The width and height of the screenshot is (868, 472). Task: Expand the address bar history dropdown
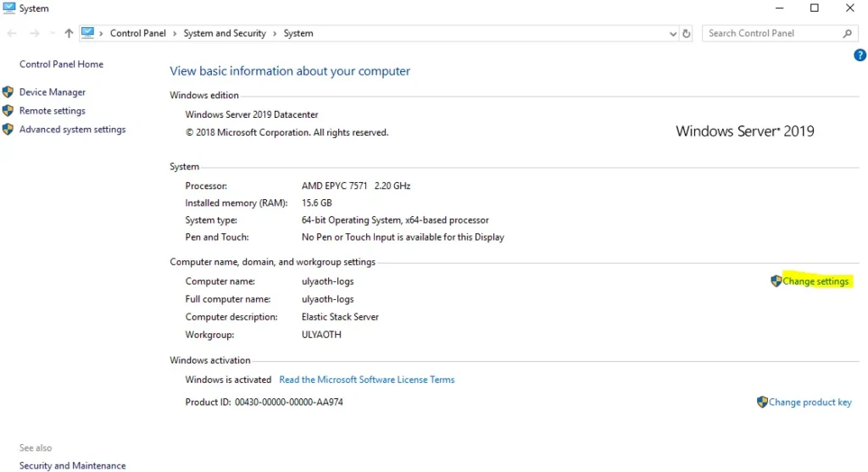[673, 34]
